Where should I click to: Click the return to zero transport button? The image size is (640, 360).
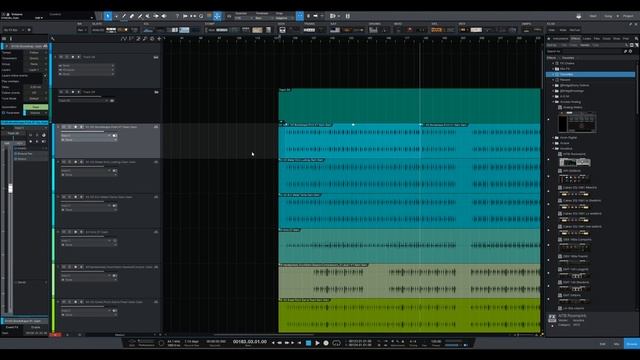(x=299, y=343)
